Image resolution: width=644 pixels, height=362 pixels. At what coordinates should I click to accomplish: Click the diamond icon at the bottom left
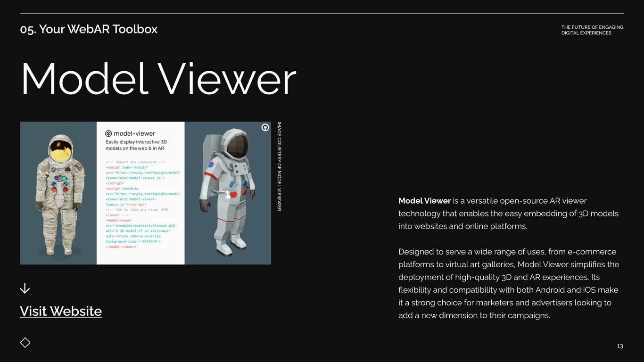25,343
